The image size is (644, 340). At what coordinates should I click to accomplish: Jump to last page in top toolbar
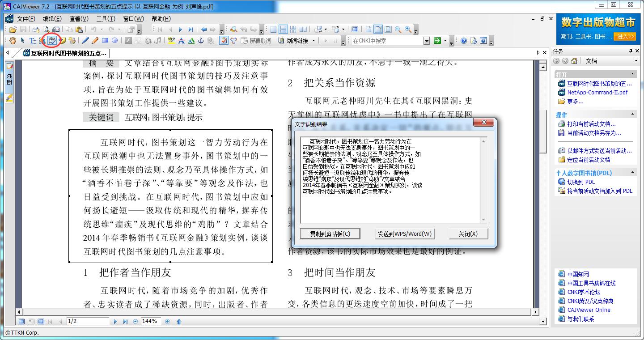point(191,30)
